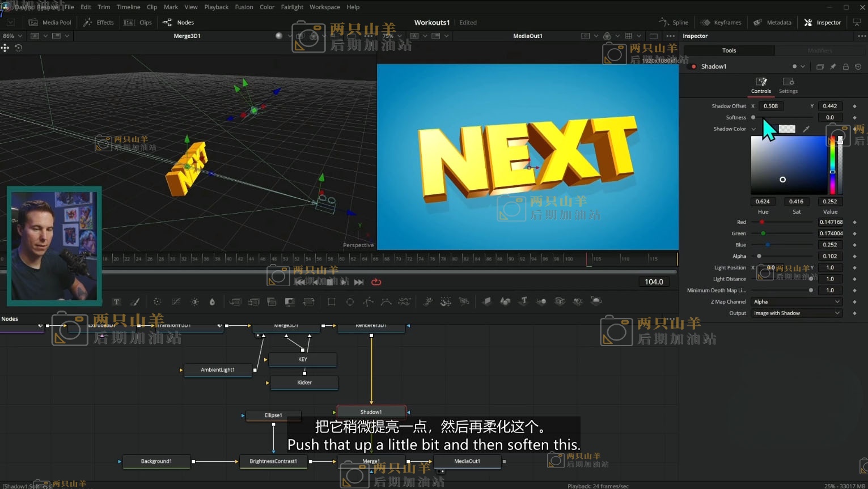Open the Fusion menu
This screenshot has width=868, height=489.
[x=244, y=7]
